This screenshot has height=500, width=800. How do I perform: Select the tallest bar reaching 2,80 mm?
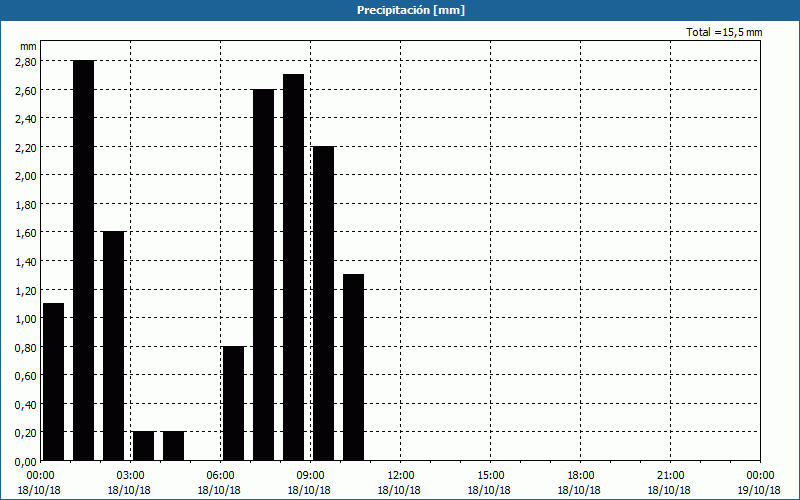click(83, 260)
